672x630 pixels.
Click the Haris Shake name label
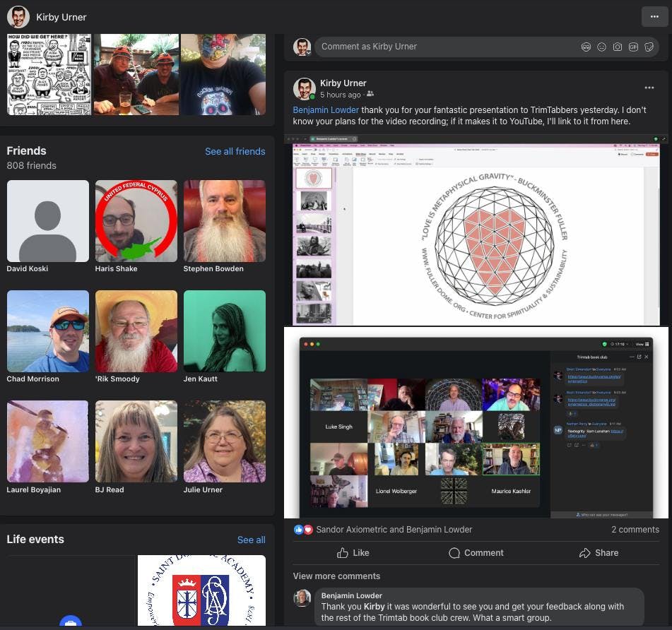[x=116, y=269]
